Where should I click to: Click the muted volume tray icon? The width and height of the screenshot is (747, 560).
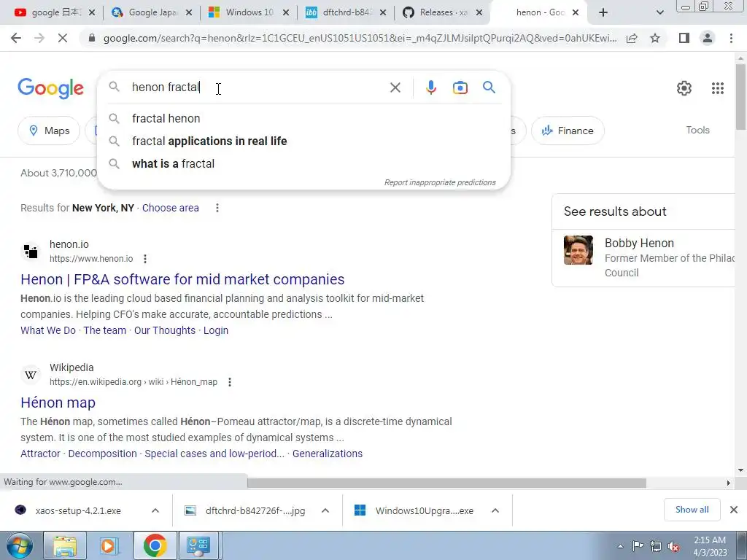[x=673, y=547]
